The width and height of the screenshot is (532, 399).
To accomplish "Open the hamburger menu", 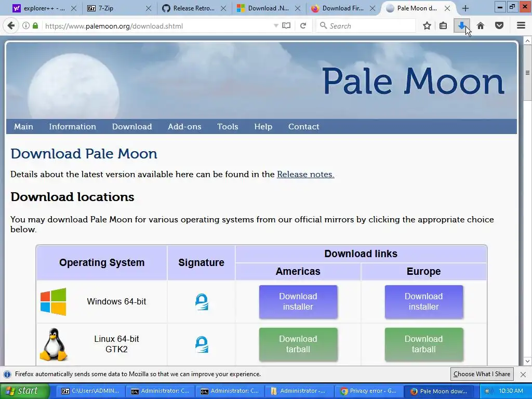I will pyautogui.click(x=521, y=26).
